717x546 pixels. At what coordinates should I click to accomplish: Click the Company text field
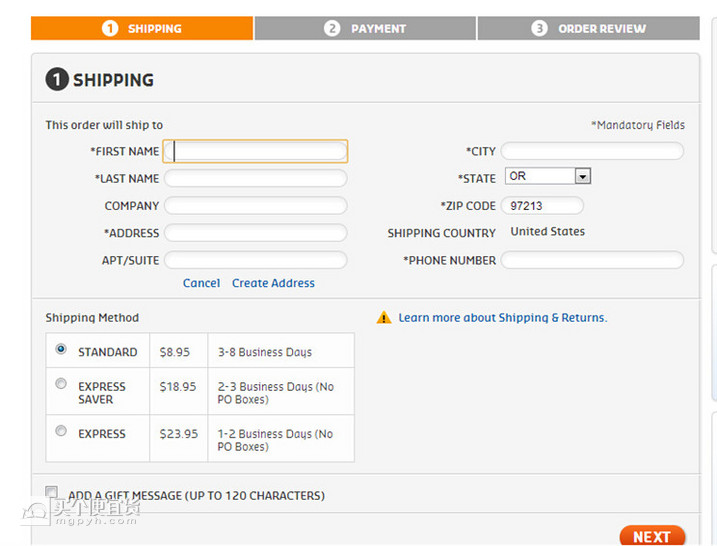(x=256, y=206)
